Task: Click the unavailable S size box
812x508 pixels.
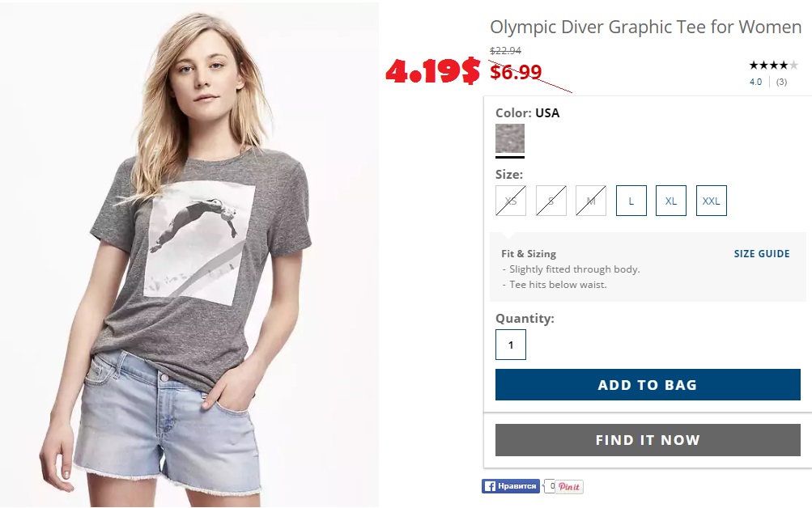Action: point(551,201)
